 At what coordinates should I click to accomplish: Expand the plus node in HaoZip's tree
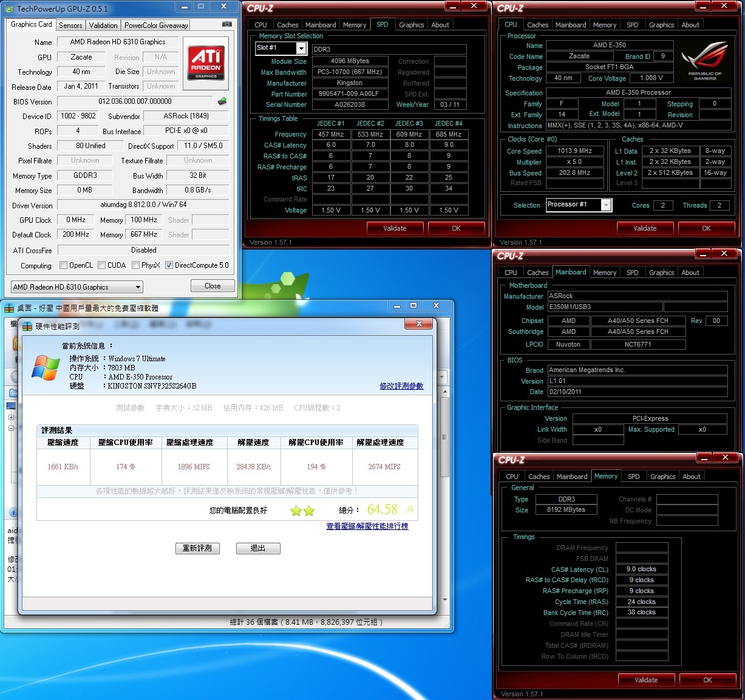[11, 418]
